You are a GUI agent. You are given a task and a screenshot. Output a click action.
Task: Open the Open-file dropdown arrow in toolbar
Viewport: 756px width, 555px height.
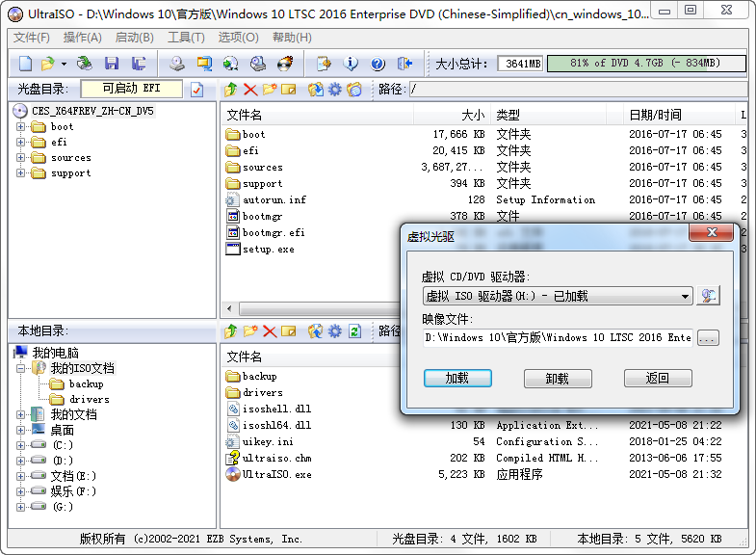(64, 64)
